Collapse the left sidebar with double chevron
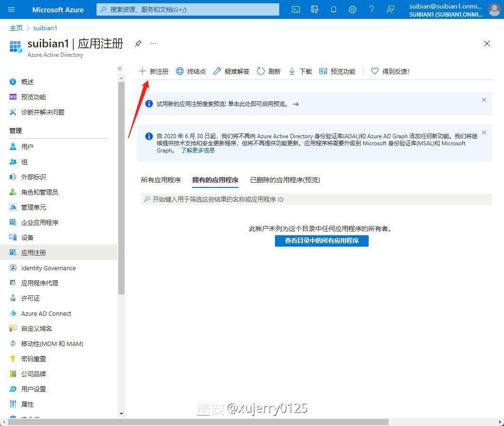 point(120,69)
